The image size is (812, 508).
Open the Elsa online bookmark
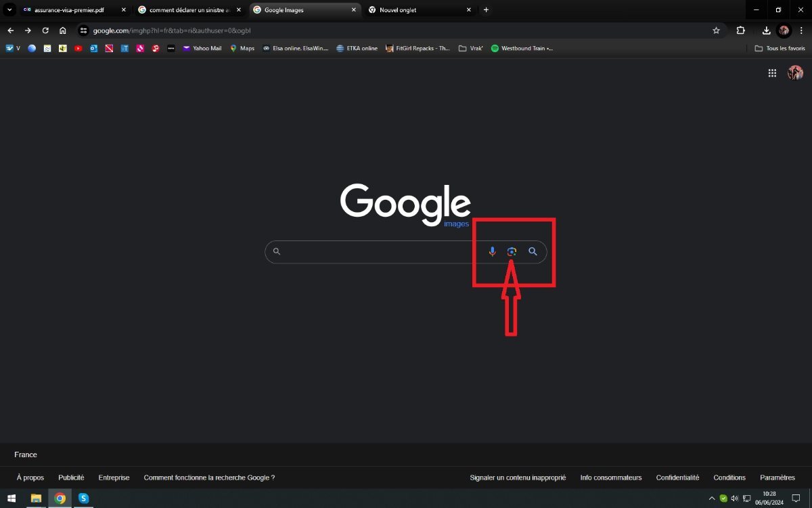(x=295, y=48)
